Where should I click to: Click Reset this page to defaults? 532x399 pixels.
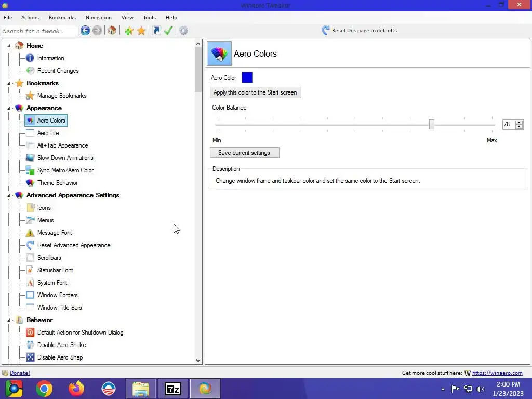click(x=364, y=31)
